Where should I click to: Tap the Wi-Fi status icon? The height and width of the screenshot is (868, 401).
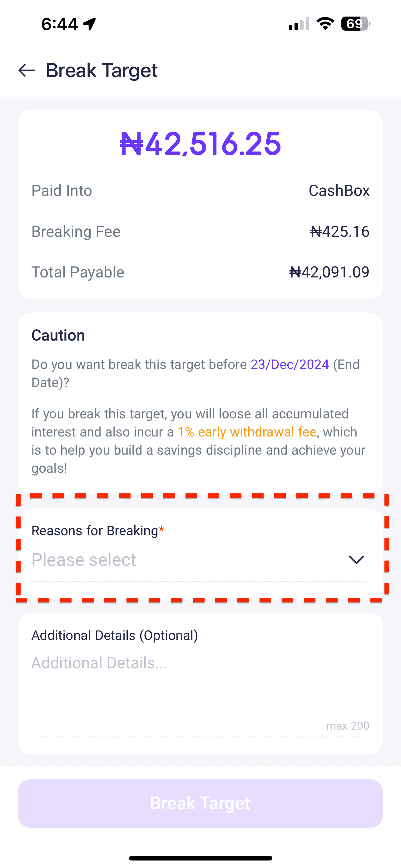[325, 24]
